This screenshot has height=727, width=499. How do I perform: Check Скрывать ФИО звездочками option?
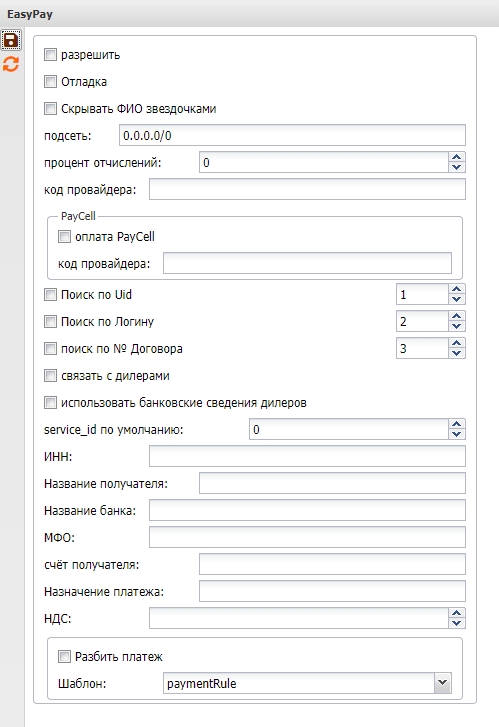coord(50,108)
